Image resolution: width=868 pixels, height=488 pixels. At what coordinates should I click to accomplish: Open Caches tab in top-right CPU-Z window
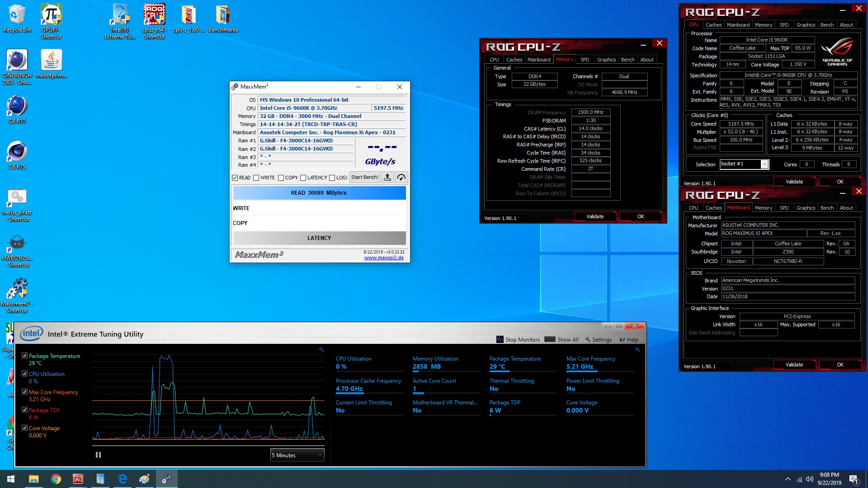[713, 25]
